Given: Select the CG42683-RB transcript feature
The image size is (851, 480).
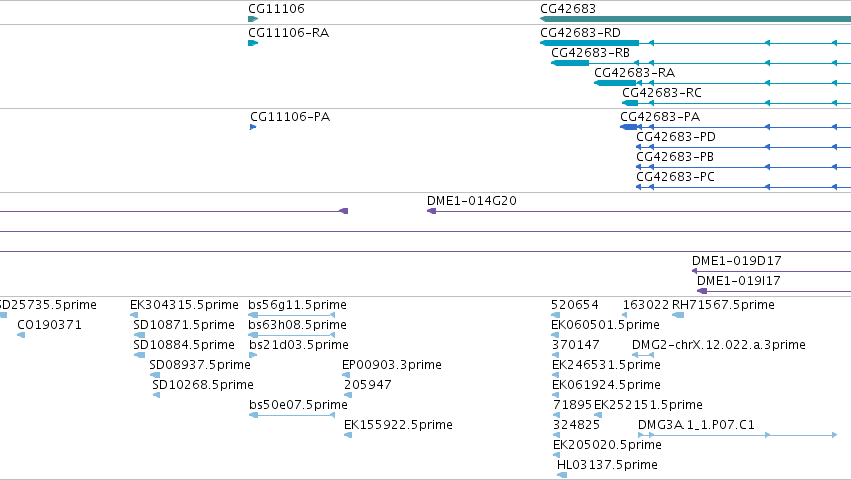Looking at the screenshot, I should (701, 63).
